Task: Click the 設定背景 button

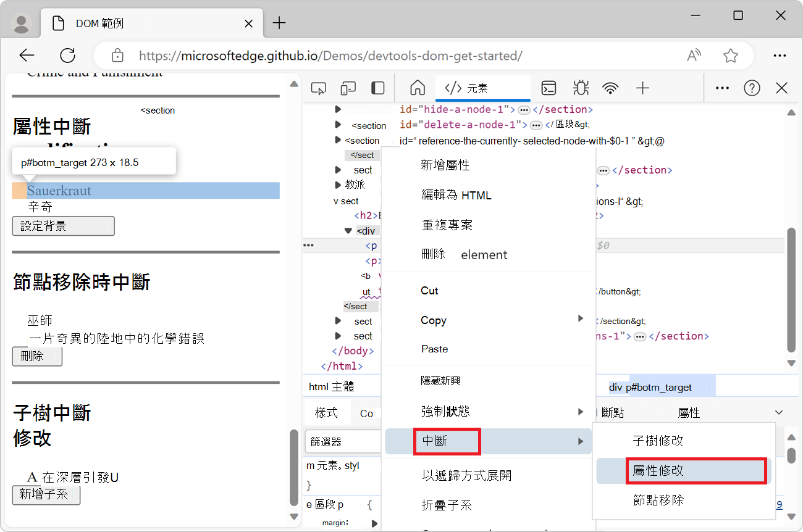Action: [63, 226]
